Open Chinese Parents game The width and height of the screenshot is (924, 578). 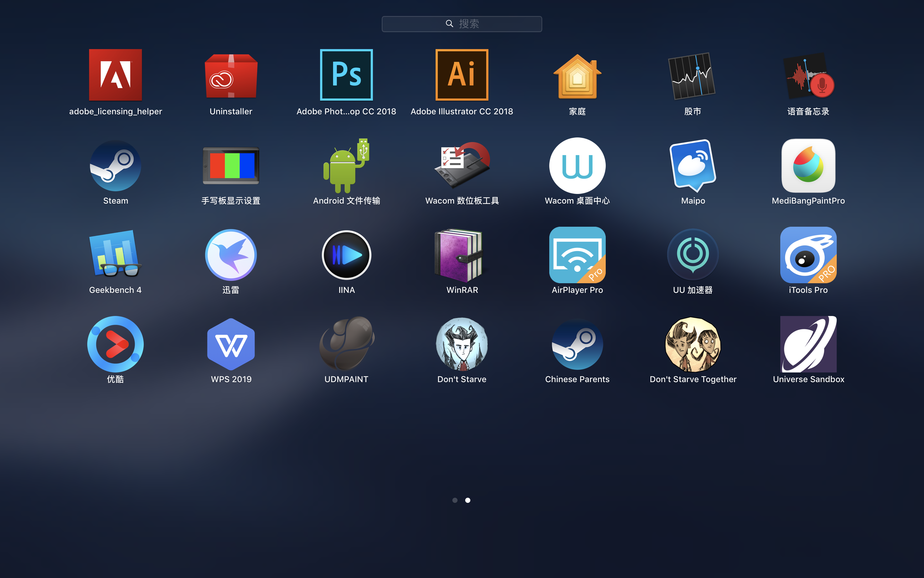[x=577, y=344]
